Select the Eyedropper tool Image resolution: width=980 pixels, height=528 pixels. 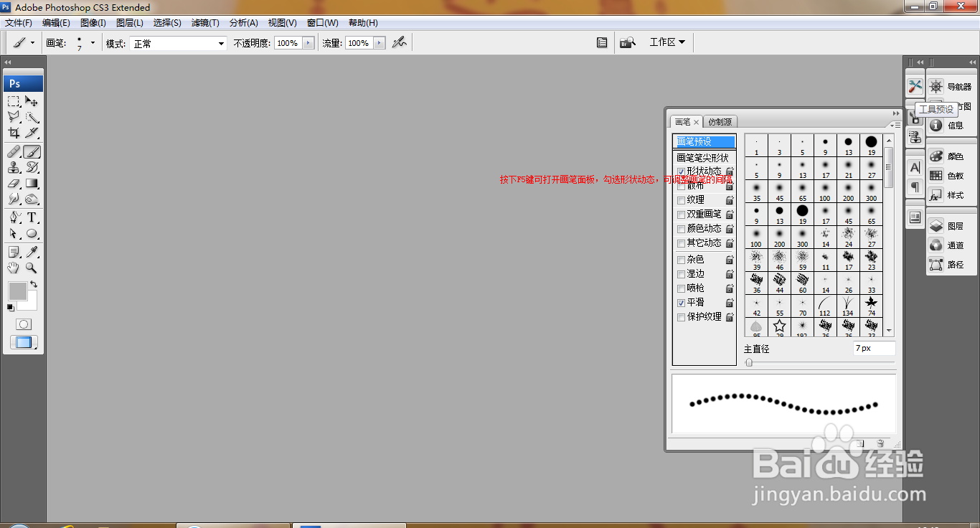32,253
